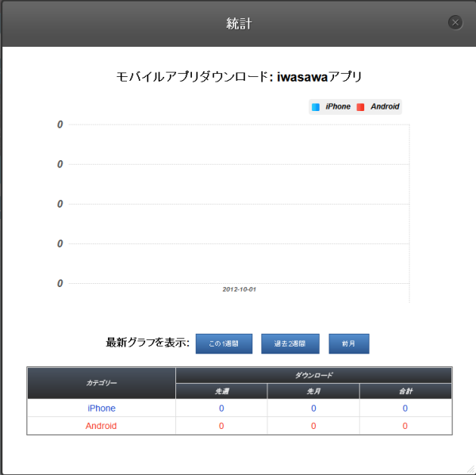Click the ダウンロード table header

313,375
